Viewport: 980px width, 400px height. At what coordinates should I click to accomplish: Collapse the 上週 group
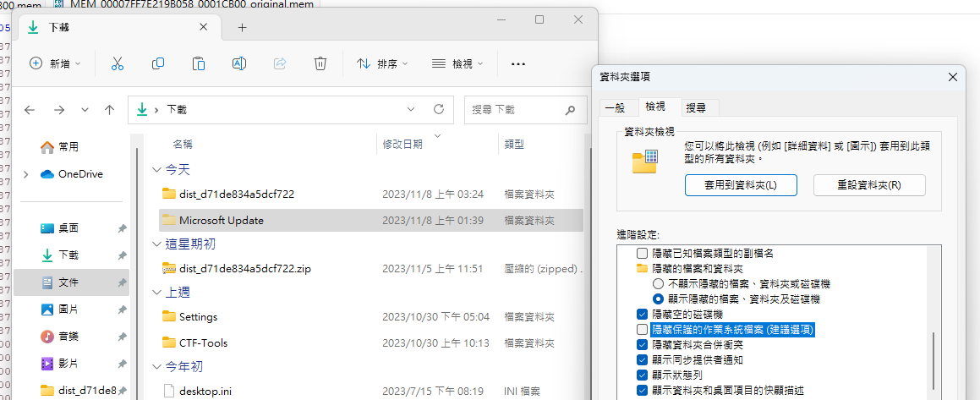pyautogui.click(x=156, y=293)
